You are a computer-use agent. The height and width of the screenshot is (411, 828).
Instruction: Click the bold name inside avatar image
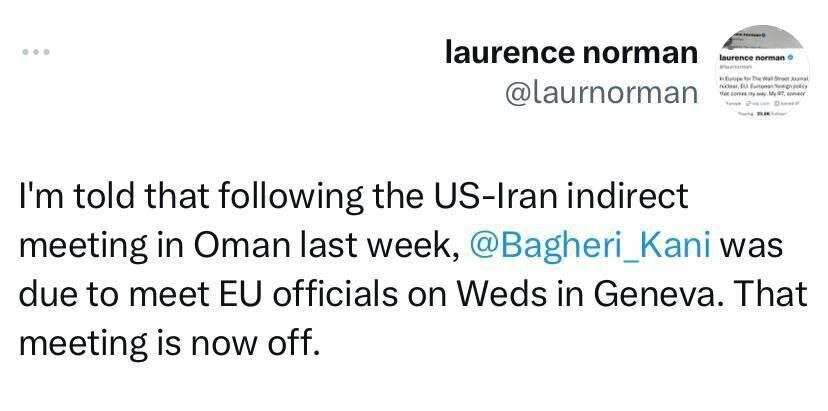[x=757, y=57]
